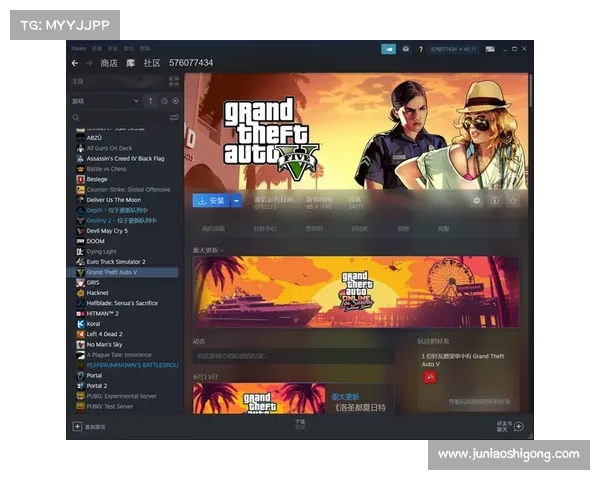Toggle library sort direction arrow

151,101
